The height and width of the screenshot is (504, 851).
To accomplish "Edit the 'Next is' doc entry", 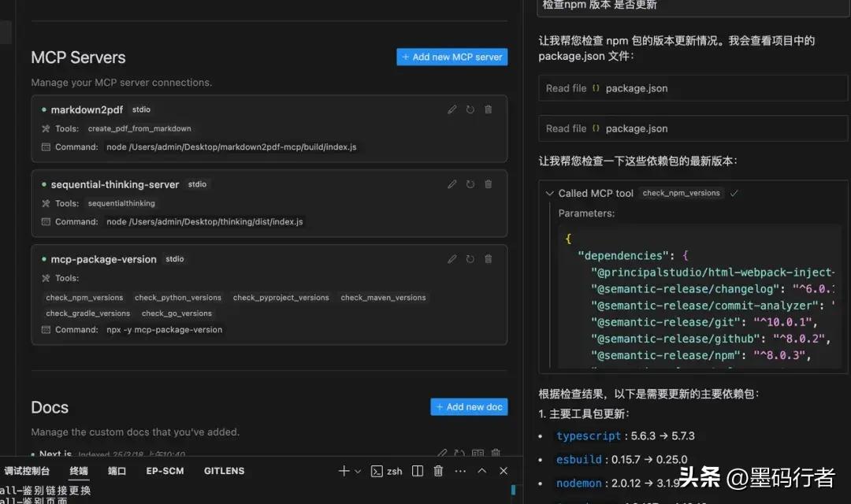I will tap(441, 450).
